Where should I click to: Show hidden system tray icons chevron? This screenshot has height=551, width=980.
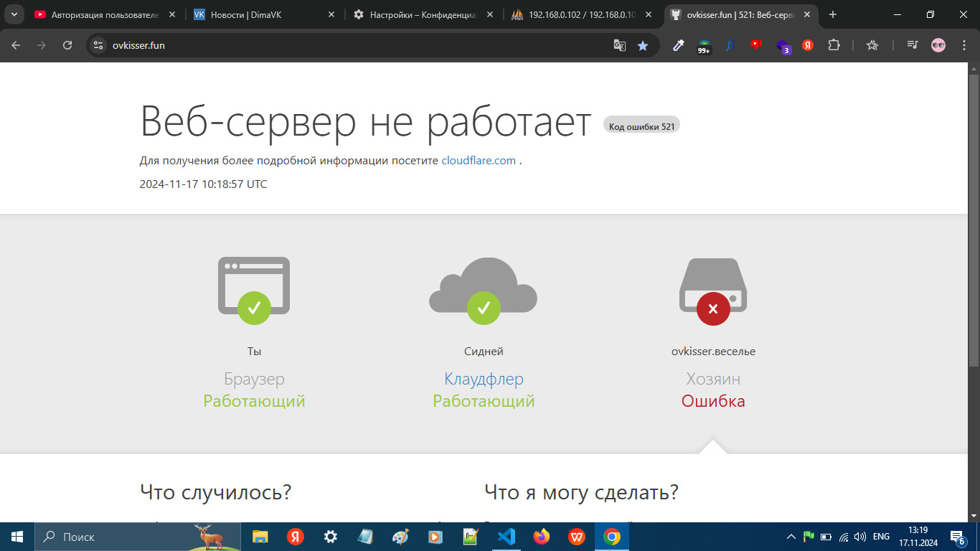click(x=791, y=537)
